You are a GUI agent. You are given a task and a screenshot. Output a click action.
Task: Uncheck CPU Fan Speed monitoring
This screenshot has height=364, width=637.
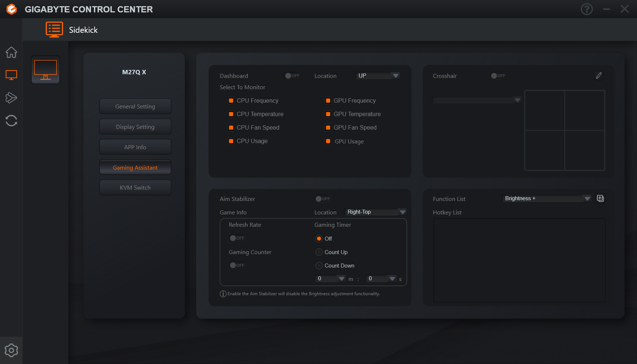231,127
